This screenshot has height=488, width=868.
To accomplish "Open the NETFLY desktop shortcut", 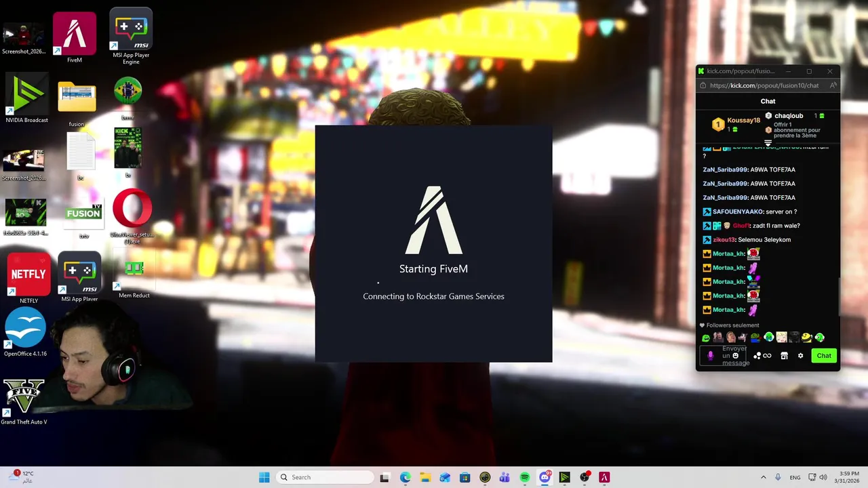I will tap(28, 278).
